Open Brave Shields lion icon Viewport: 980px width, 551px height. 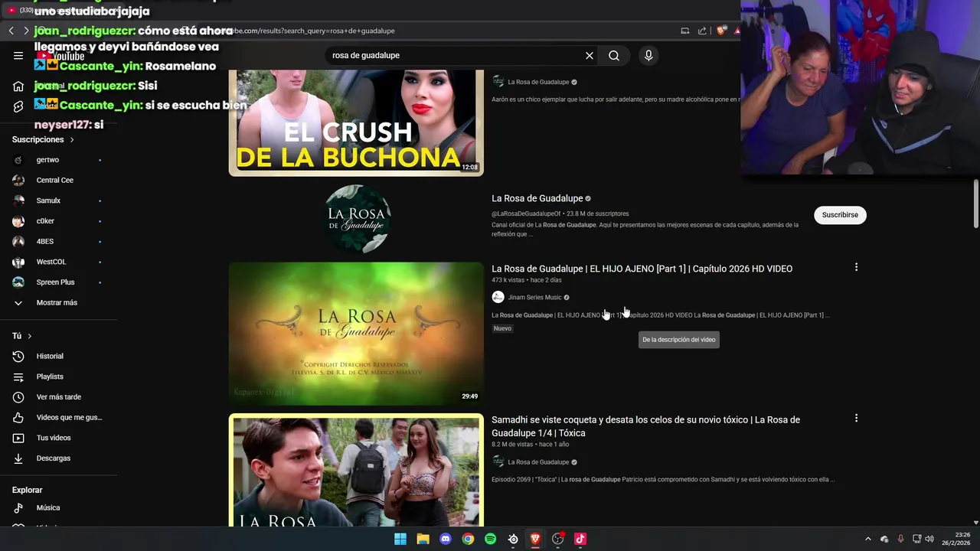721,31
